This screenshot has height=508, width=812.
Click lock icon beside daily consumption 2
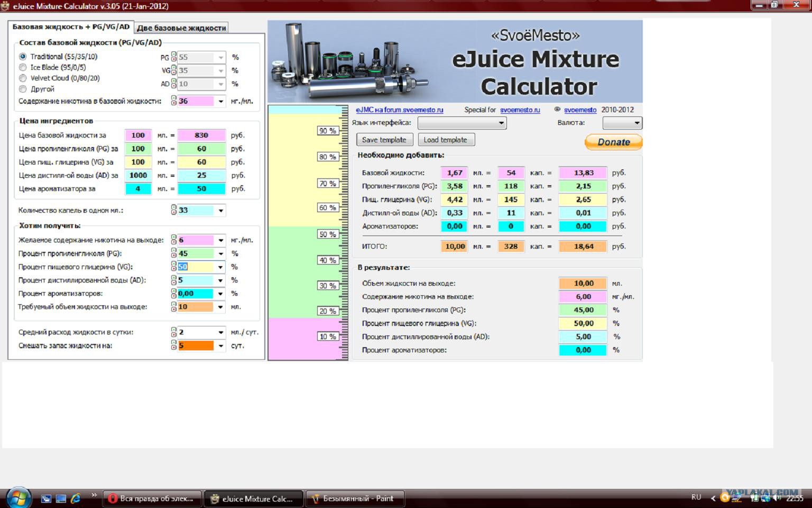click(x=173, y=332)
